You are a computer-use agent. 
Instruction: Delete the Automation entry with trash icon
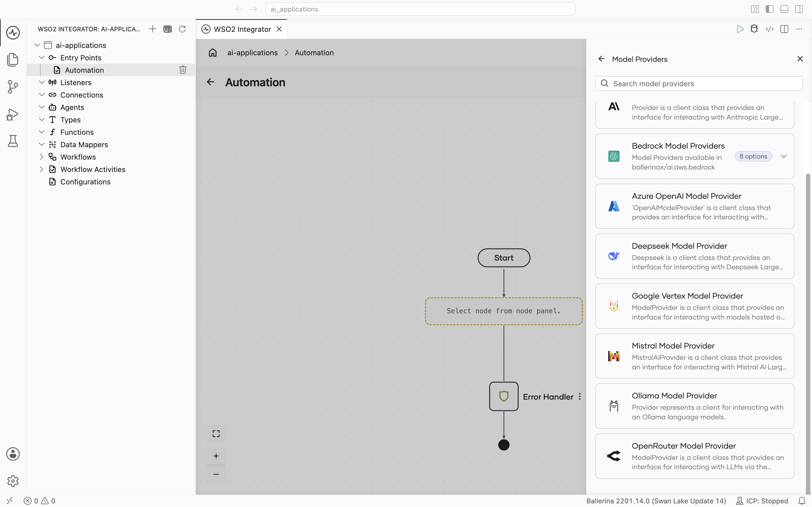point(183,70)
